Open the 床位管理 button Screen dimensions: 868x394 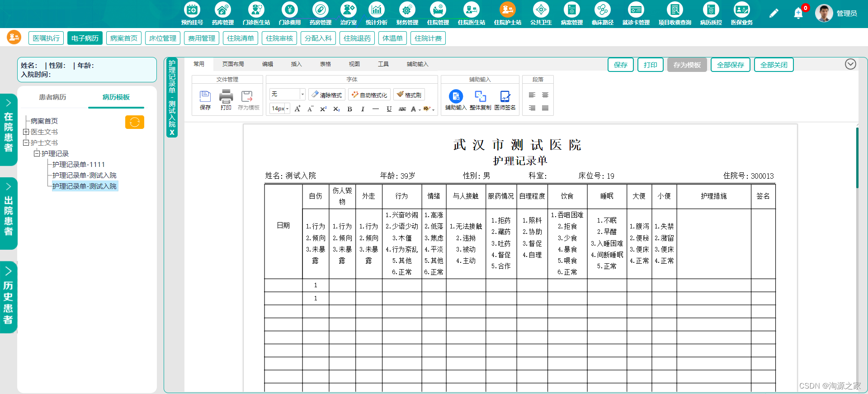163,38
